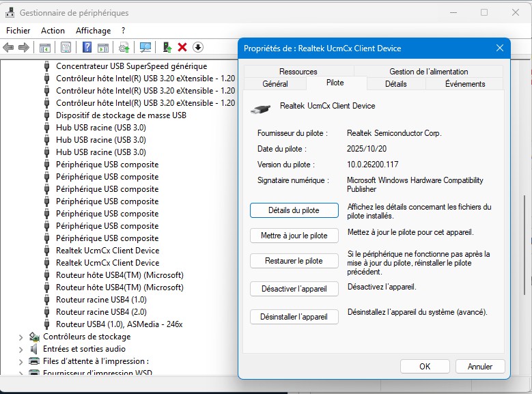Click the black down-arrow circle toolbar icon

tap(198, 47)
